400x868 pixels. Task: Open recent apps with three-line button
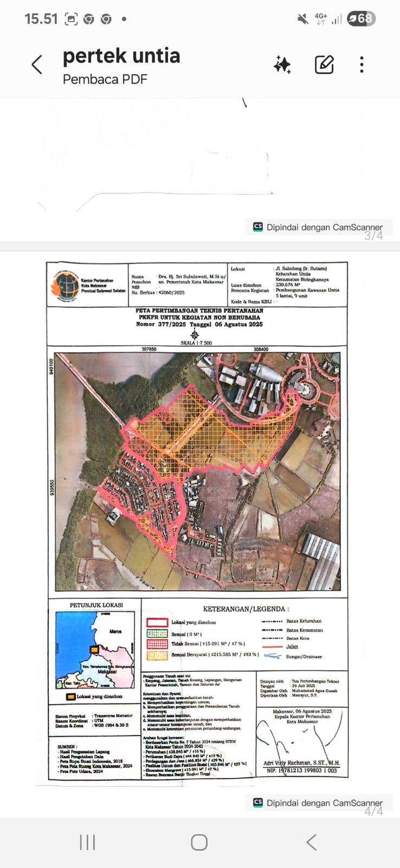tap(87, 842)
